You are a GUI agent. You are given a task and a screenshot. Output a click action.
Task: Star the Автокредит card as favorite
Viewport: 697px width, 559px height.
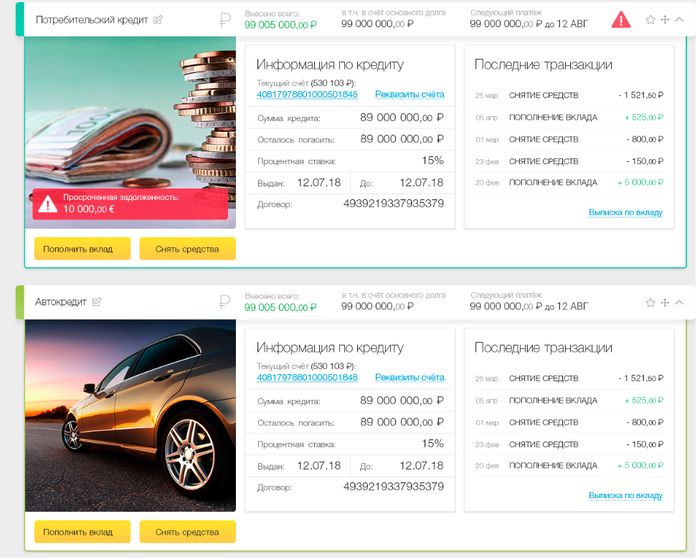point(650,303)
